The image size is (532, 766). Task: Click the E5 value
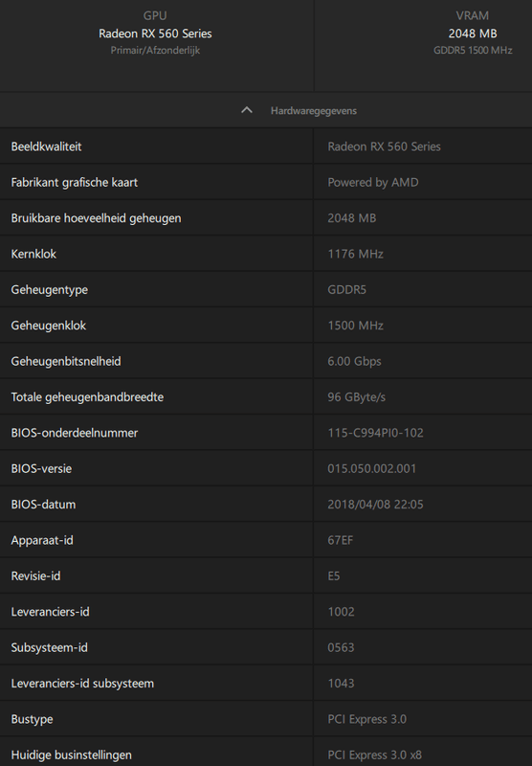tap(334, 576)
